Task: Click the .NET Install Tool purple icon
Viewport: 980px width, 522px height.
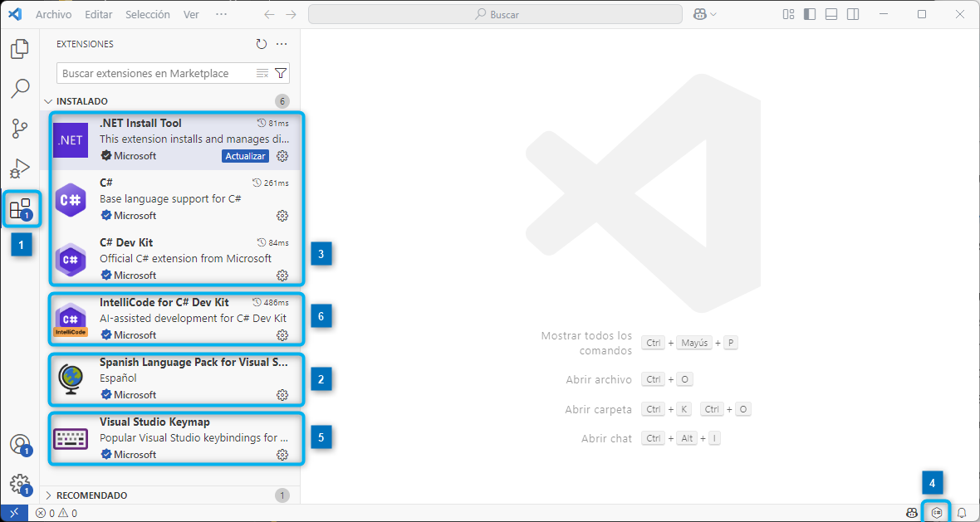Action: (71, 140)
